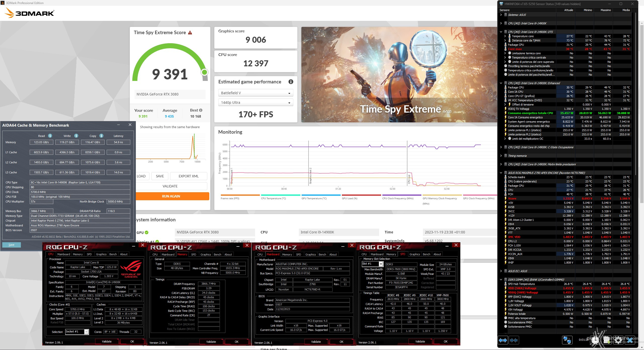Click HWiNFO collapse-all arrows icon
The height and width of the screenshot is (350, 644).
pyautogui.click(x=514, y=340)
